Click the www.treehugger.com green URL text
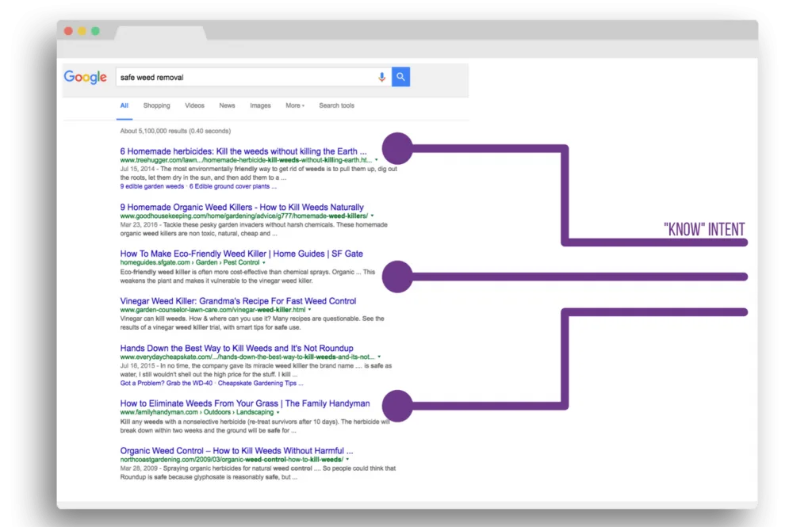Screen dimensions: 812x527 pyautogui.click(x=246, y=161)
